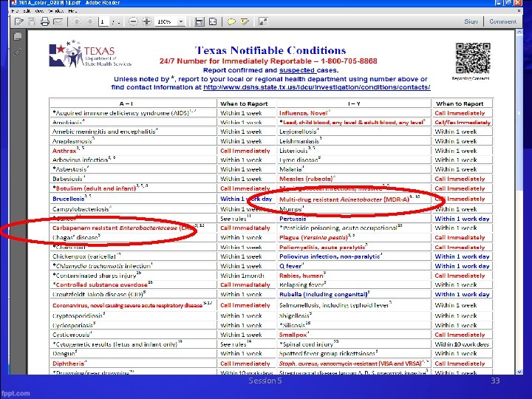This screenshot has height=399, width=532.
Task: Click 'Call/Fax Immediately' cell for Lead
Action: pyautogui.click(x=463, y=123)
